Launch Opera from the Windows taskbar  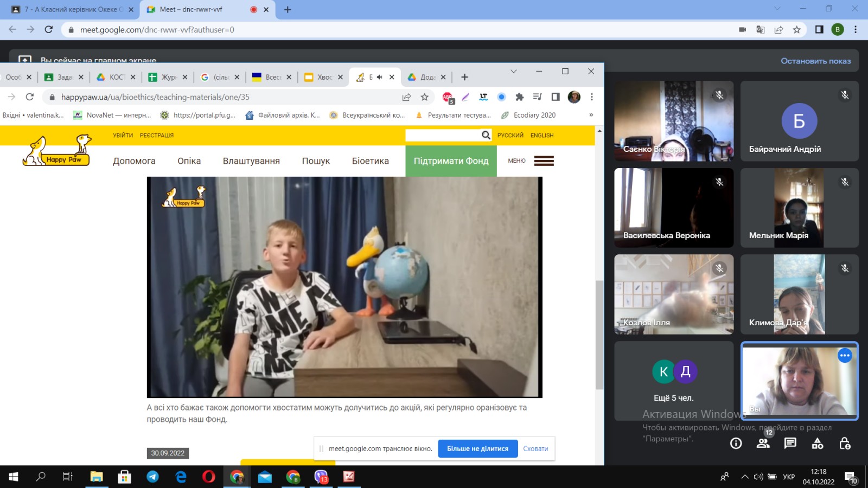(x=208, y=477)
